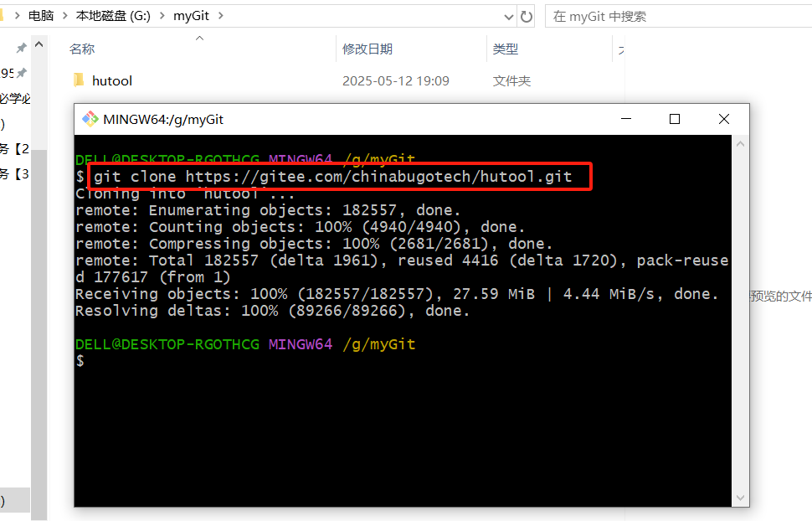Click the 'Enumerating objects' output line
Image resolution: width=812 pixels, height=521 pixels.
pos(268,210)
